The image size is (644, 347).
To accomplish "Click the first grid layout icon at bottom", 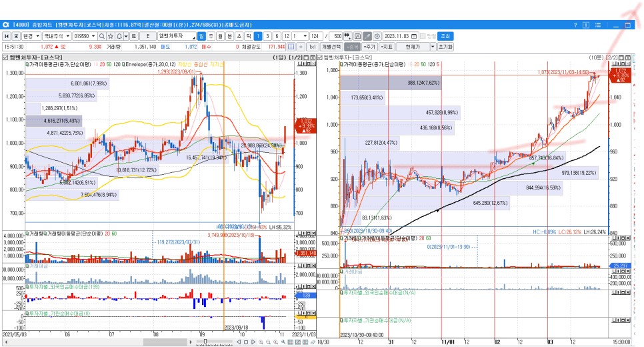I will (291, 342).
